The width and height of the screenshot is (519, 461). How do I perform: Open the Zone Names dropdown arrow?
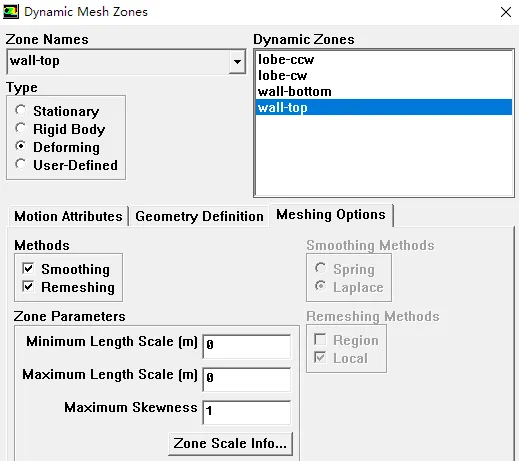[x=237, y=62]
